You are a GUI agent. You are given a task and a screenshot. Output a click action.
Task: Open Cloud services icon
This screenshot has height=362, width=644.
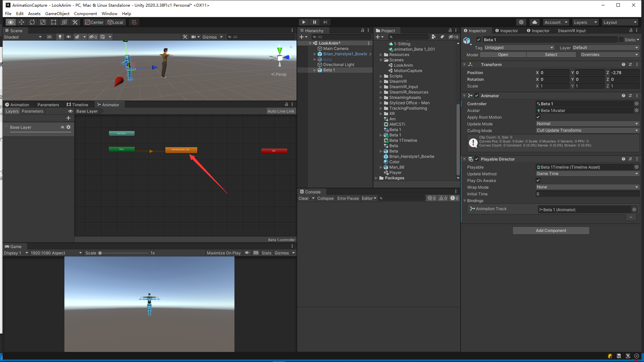[535, 22]
